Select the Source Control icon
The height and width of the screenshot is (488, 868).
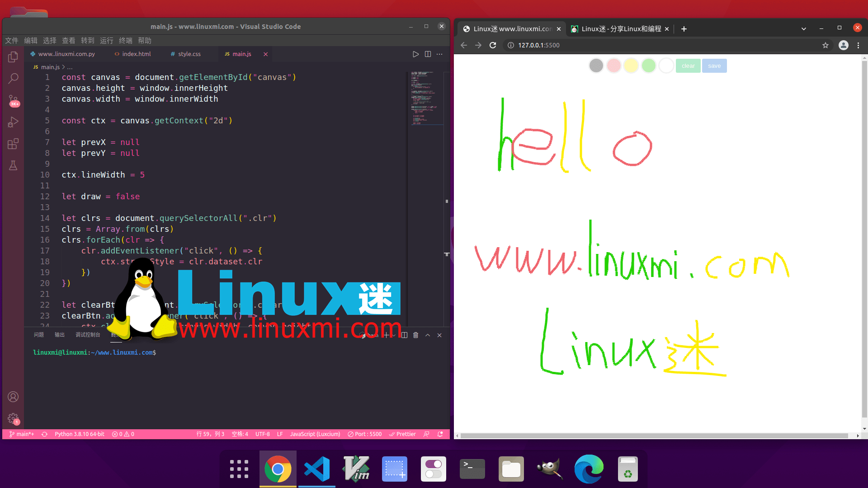tap(13, 100)
